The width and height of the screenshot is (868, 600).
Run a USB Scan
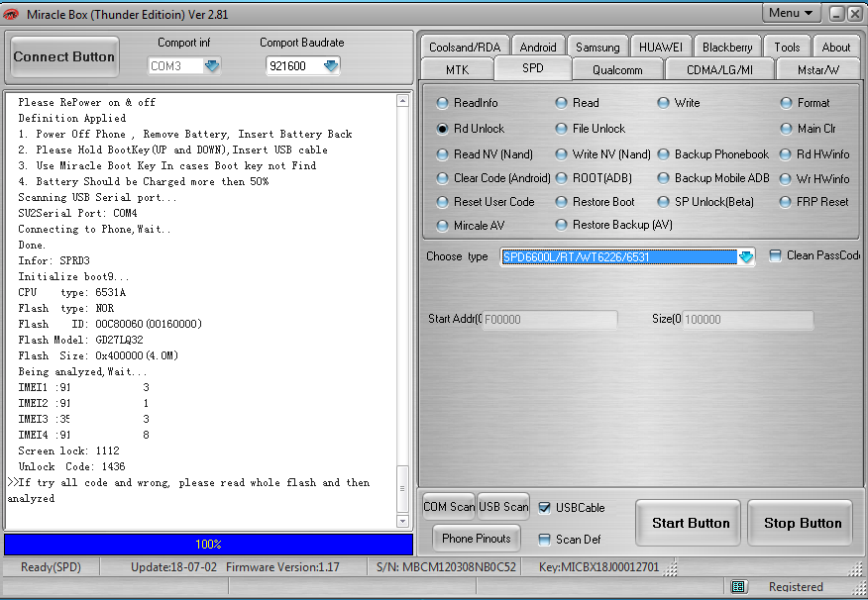(x=503, y=507)
